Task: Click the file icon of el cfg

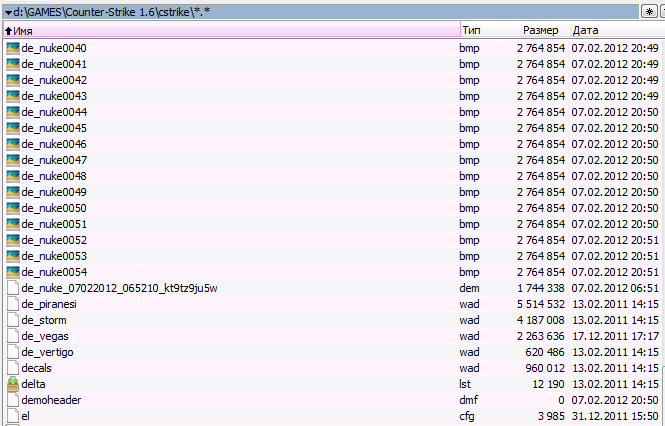Action: (13, 416)
